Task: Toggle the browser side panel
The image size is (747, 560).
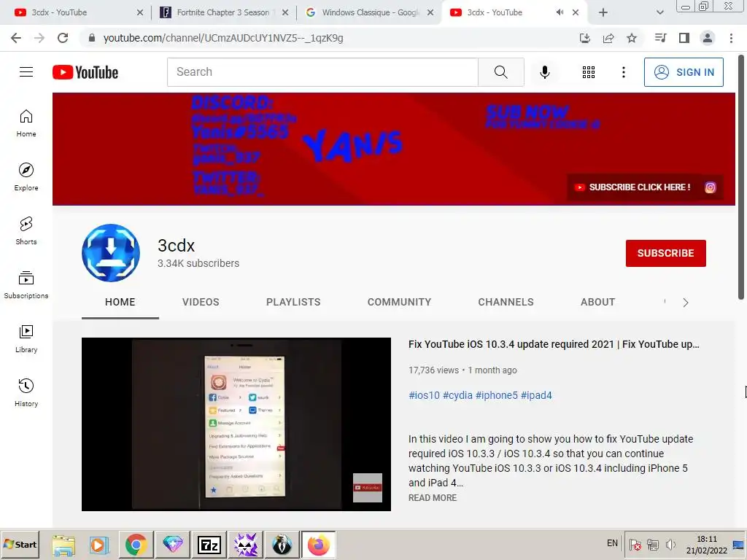Action: [684, 38]
